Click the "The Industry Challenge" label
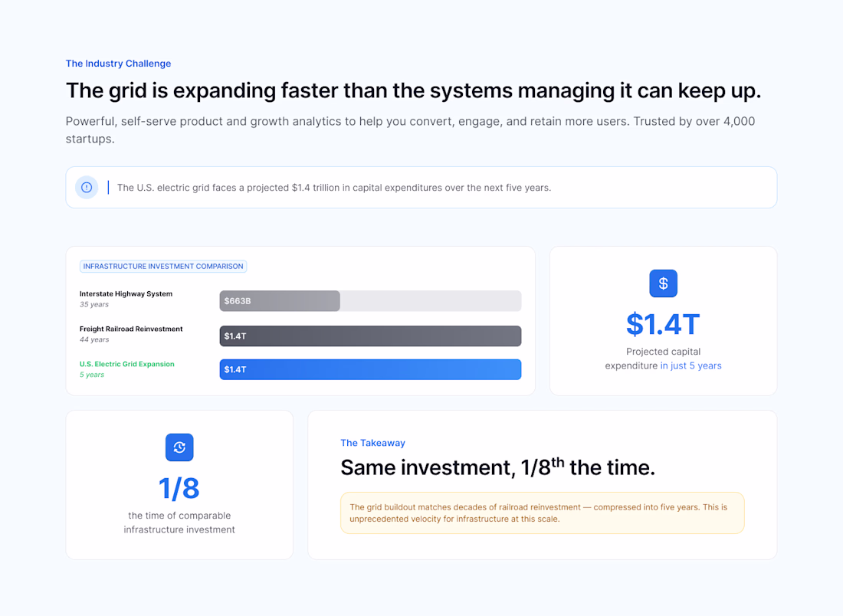Screen dimensions: 843x616 pyautogui.click(x=118, y=64)
